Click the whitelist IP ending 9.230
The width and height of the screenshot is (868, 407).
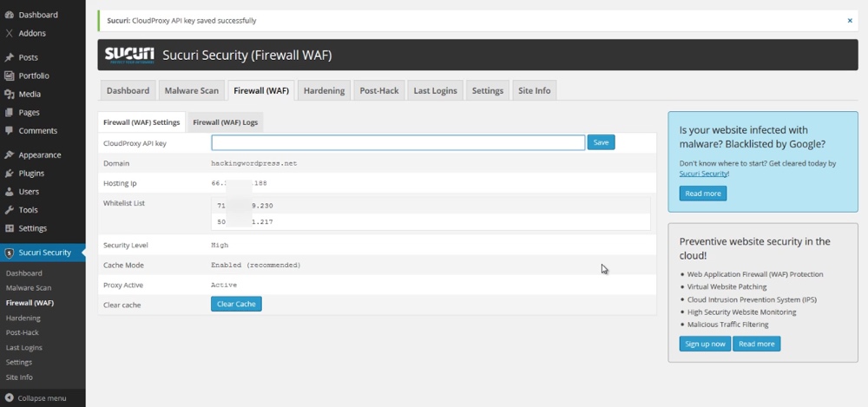(245, 206)
